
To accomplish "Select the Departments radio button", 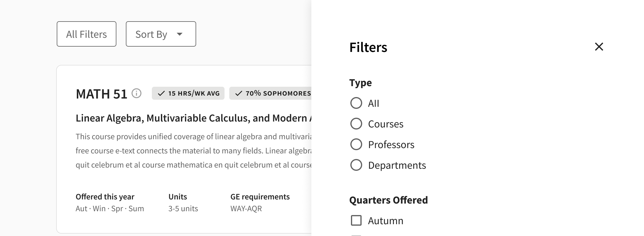I will [x=356, y=165].
